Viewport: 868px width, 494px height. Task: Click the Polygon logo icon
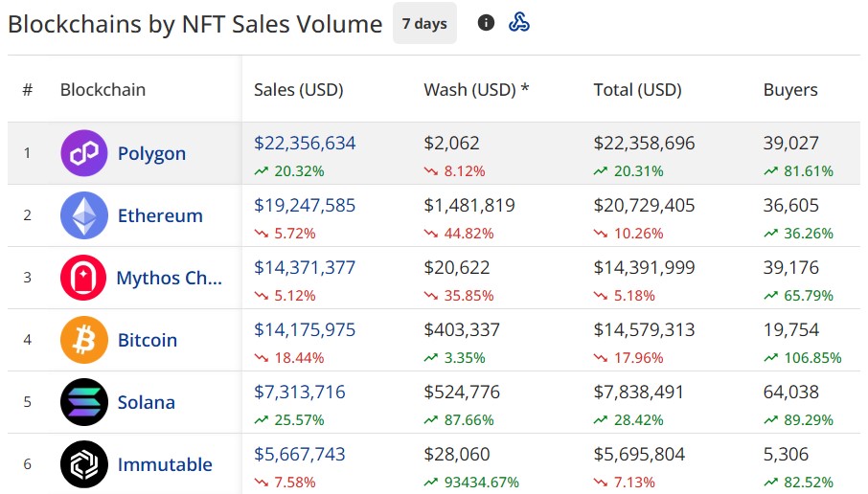(x=84, y=153)
